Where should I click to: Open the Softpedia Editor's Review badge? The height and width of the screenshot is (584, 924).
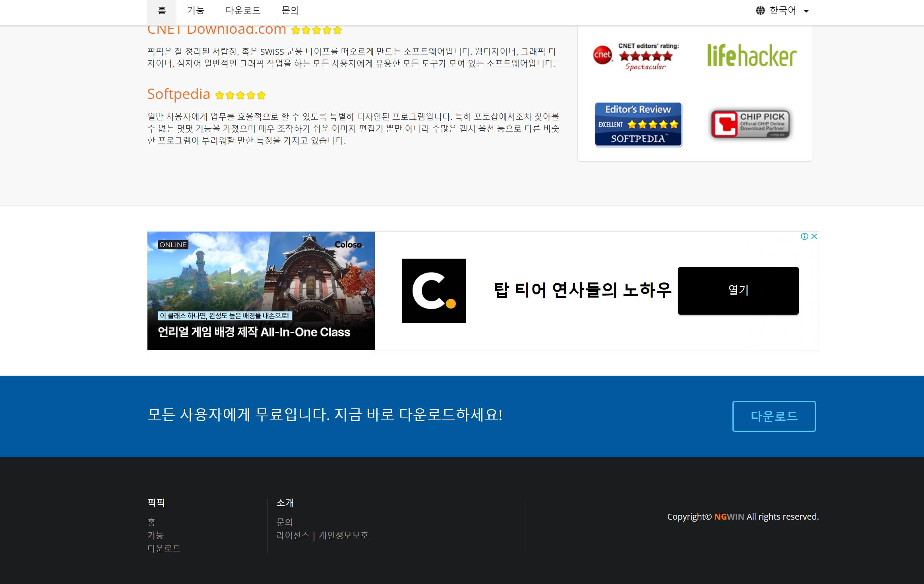(638, 124)
